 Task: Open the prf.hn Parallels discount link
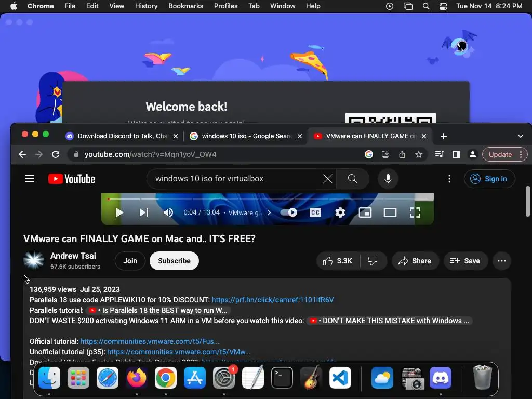(272, 300)
